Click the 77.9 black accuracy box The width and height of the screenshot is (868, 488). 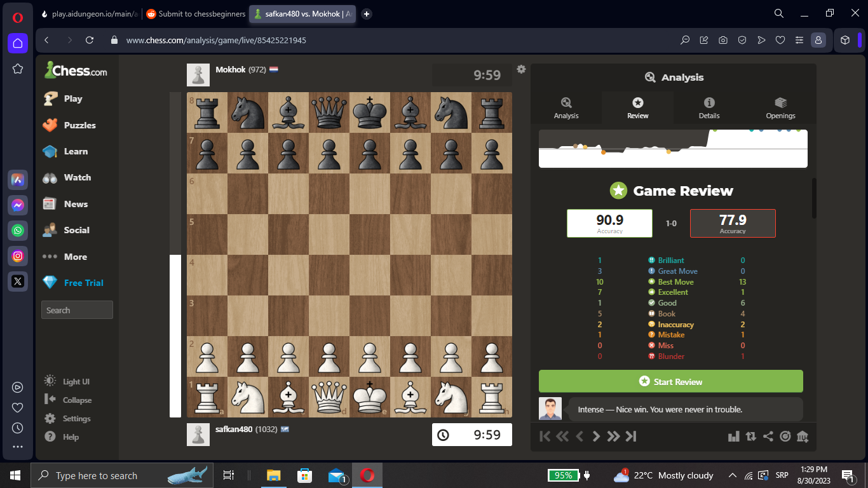tap(733, 223)
